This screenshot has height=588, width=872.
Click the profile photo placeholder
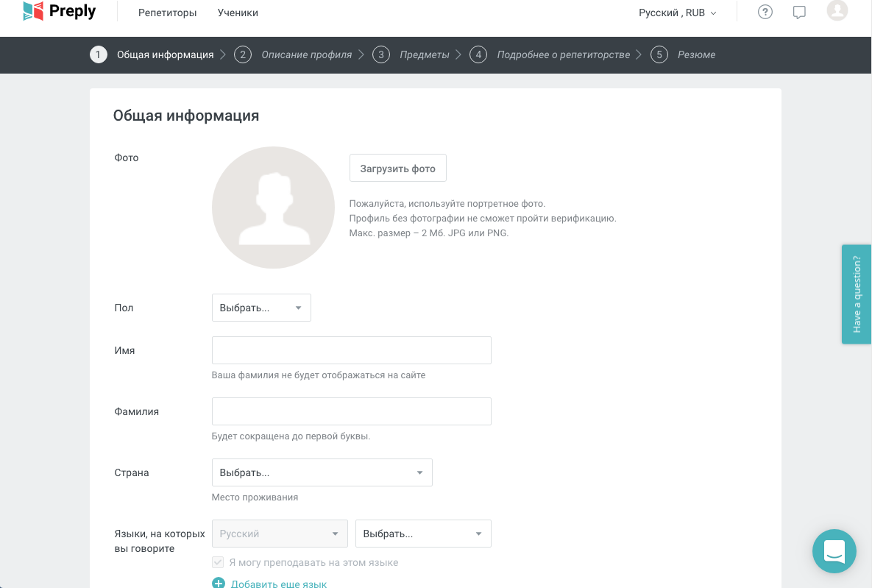point(273,208)
